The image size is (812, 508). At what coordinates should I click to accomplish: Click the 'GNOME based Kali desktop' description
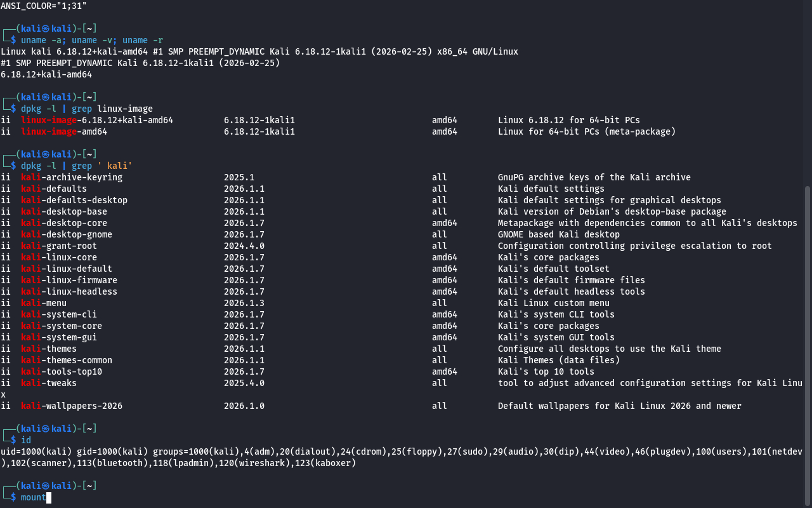point(558,234)
